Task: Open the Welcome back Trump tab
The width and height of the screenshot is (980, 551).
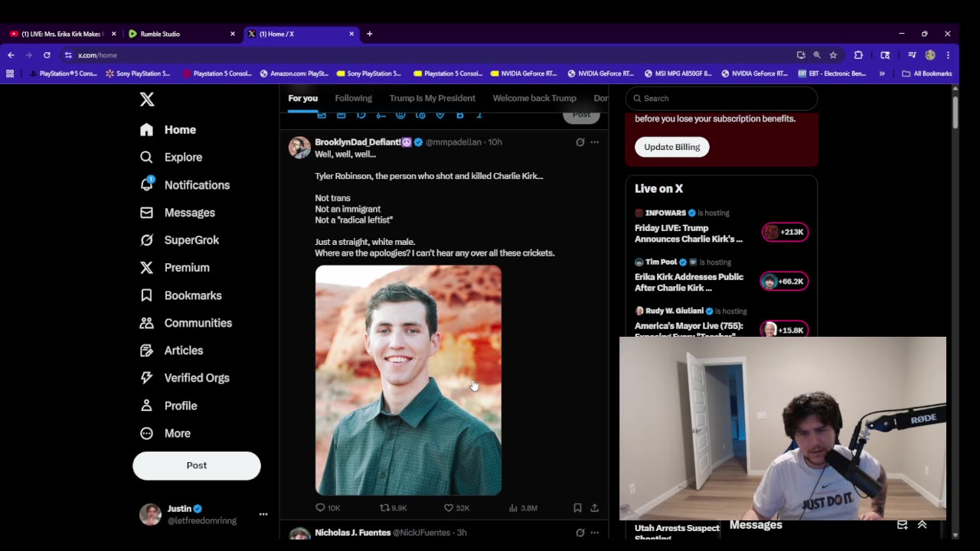Action: click(x=534, y=98)
